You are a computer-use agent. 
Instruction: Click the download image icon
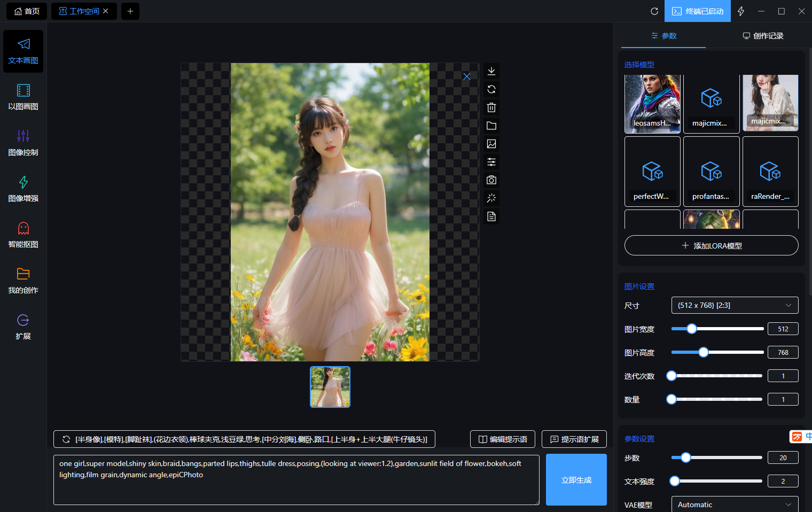(491, 71)
